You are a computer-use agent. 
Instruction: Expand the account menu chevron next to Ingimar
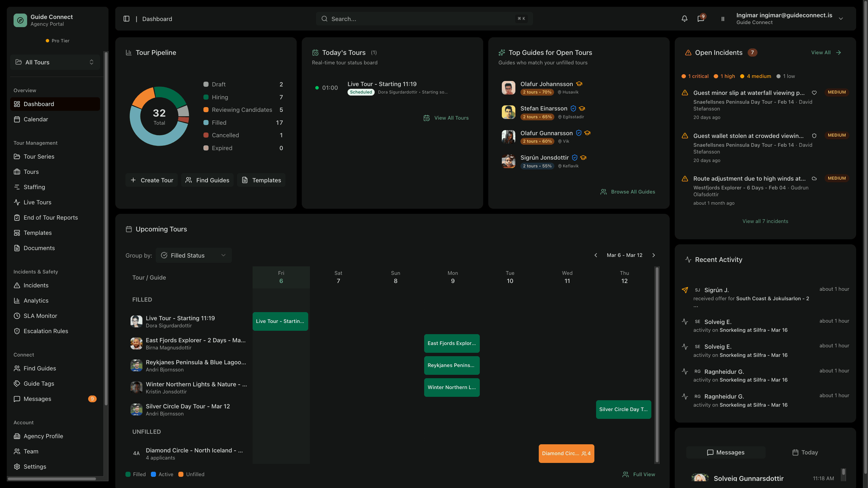[x=841, y=19]
